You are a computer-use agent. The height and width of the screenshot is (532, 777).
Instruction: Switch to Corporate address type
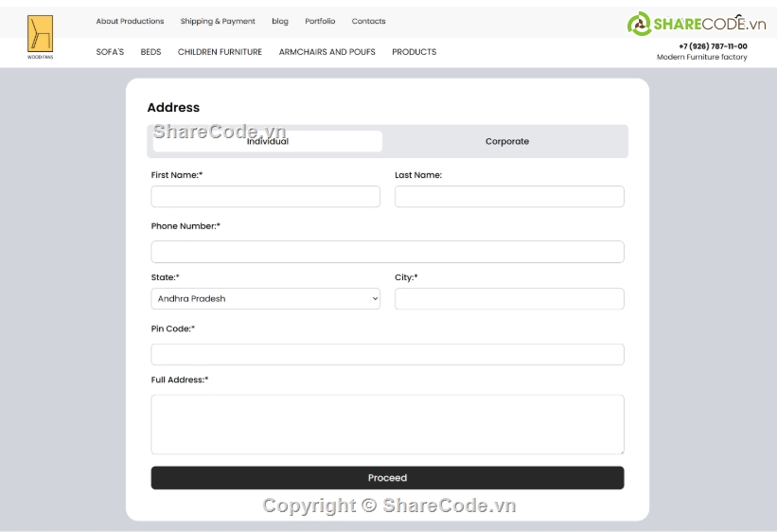click(x=506, y=141)
